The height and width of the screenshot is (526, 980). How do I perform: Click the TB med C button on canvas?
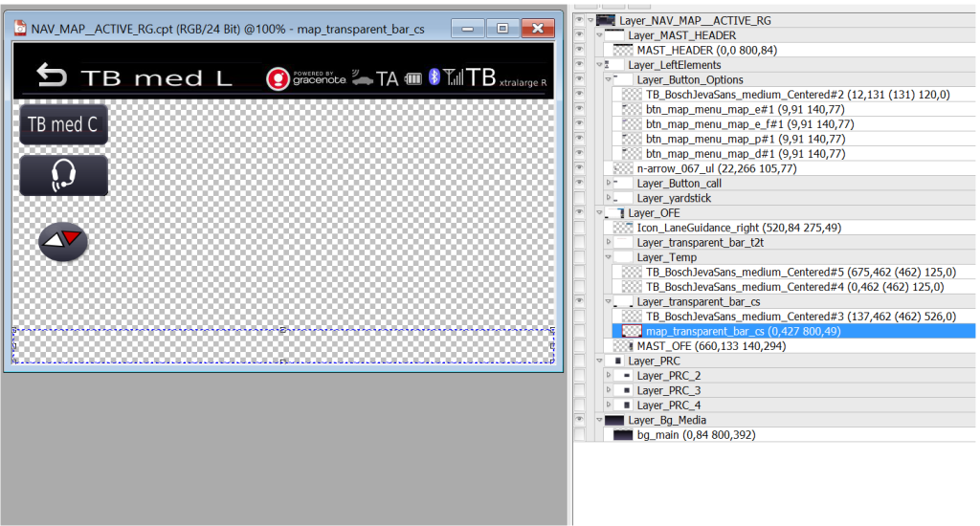point(63,124)
